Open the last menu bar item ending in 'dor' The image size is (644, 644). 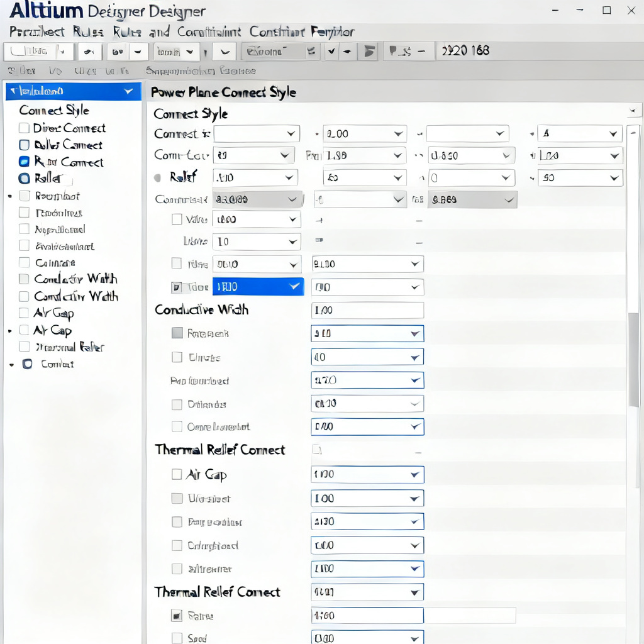332,31
